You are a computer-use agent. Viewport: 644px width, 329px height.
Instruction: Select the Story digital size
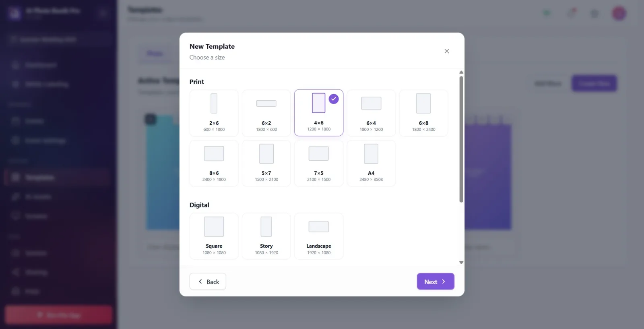coord(266,236)
